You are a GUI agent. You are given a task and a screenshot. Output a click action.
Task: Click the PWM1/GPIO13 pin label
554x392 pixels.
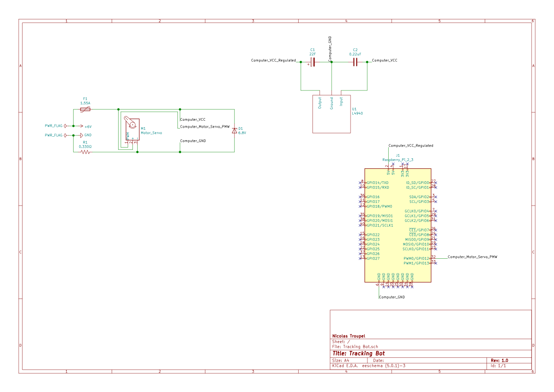[x=416, y=263]
